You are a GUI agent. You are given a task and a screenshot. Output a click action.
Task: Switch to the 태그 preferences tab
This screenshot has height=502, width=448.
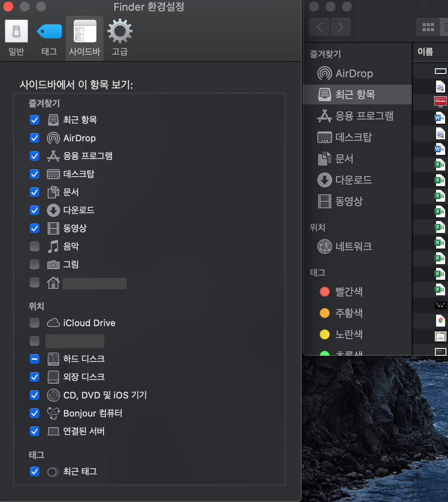coord(49,37)
